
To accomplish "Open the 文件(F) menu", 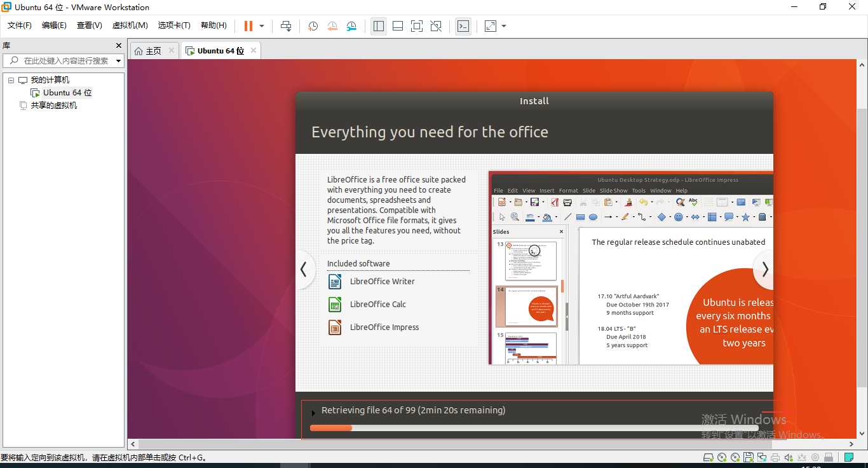I will click(19, 25).
